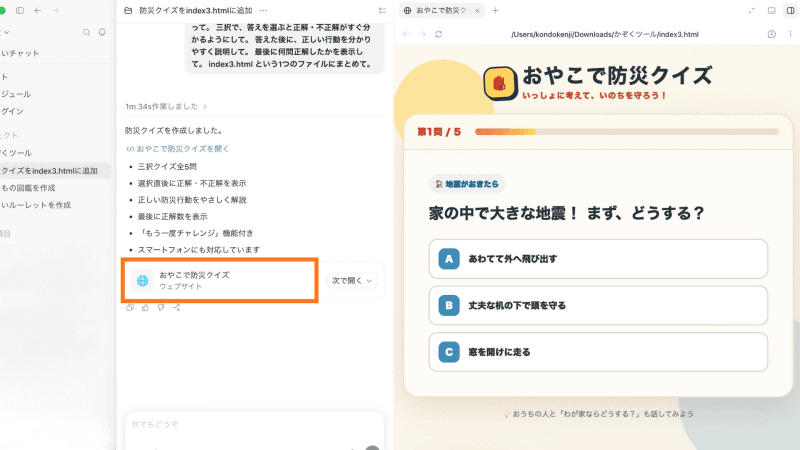Expand the preview with diagonal arrows icon
This screenshot has width=800, height=450.
pos(752,10)
